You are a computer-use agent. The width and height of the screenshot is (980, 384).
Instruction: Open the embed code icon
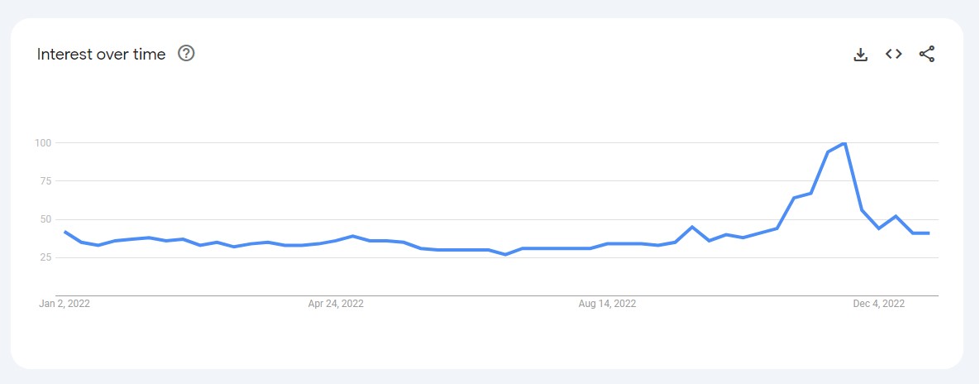coord(893,55)
